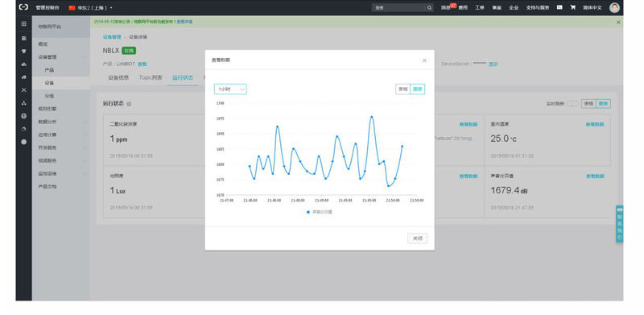
Task: Open the products grid icon in left rail
Action: (x=24, y=24)
